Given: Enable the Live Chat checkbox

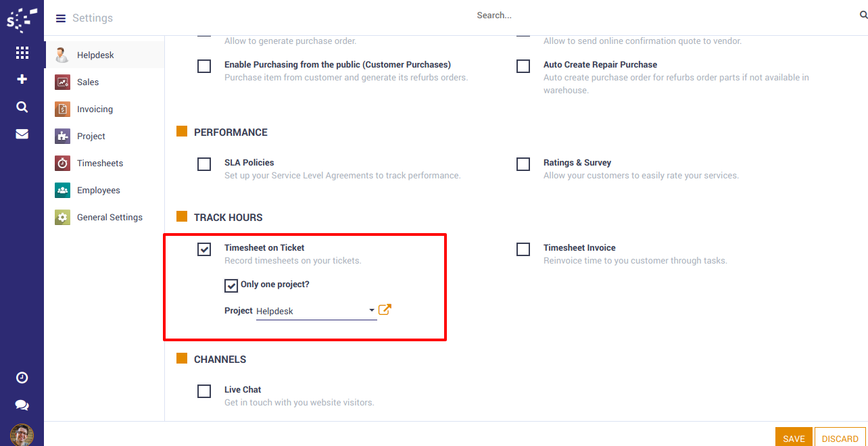Looking at the screenshot, I should pos(204,391).
